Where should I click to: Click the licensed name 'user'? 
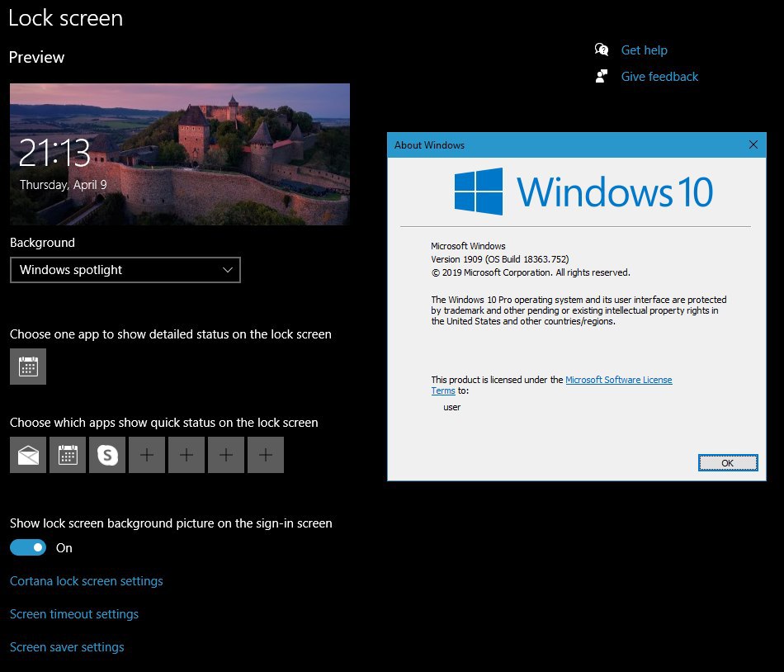[452, 407]
